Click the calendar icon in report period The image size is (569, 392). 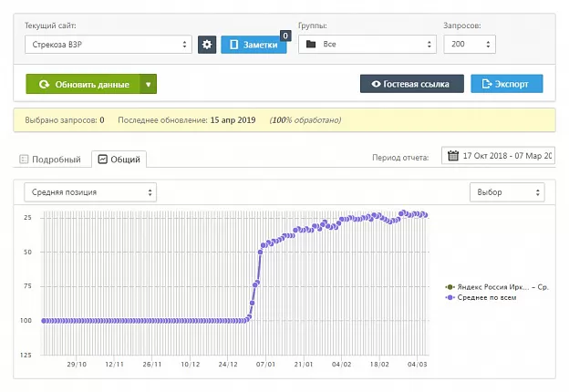pyautogui.click(x=453, y=156)
